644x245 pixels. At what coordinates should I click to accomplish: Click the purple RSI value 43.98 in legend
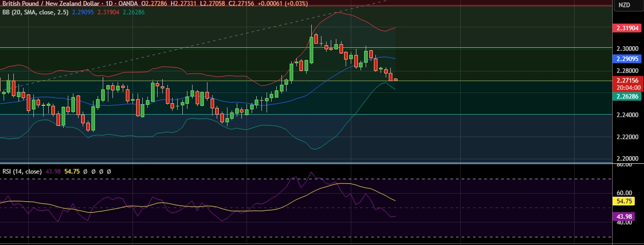[x=52, y=171]
